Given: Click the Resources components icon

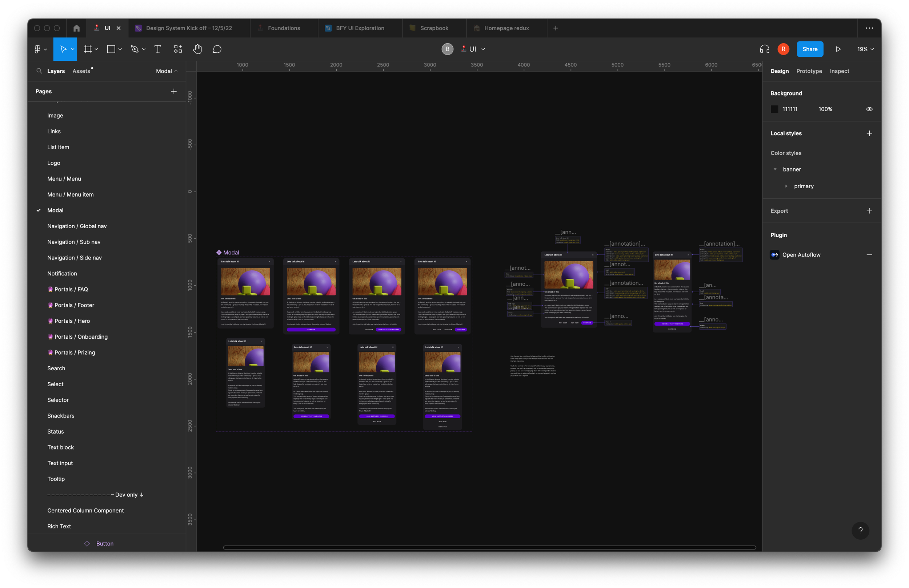Looking at the screenshot, I should (x=178, y=49).
